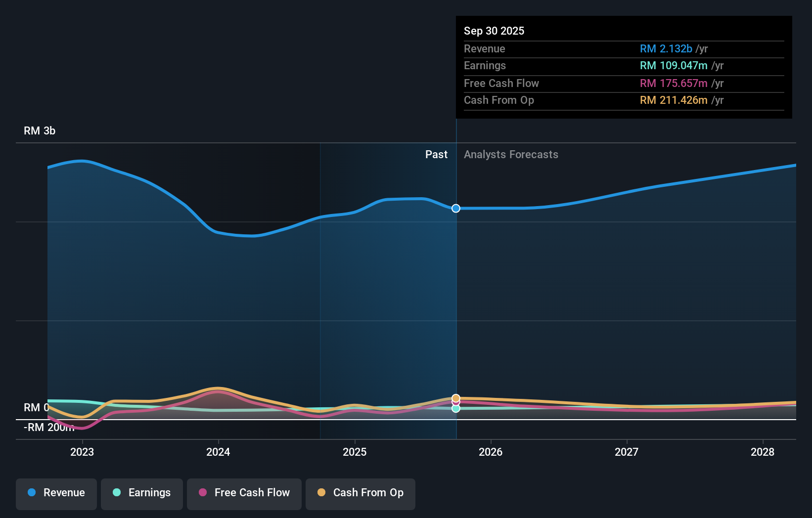Select the pink free cash flow marker

tap(455, 403)
